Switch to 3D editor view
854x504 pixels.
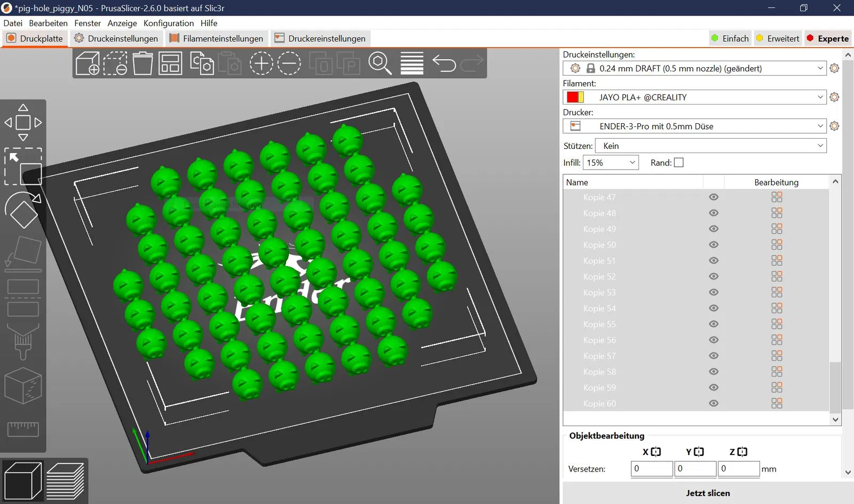22,481
